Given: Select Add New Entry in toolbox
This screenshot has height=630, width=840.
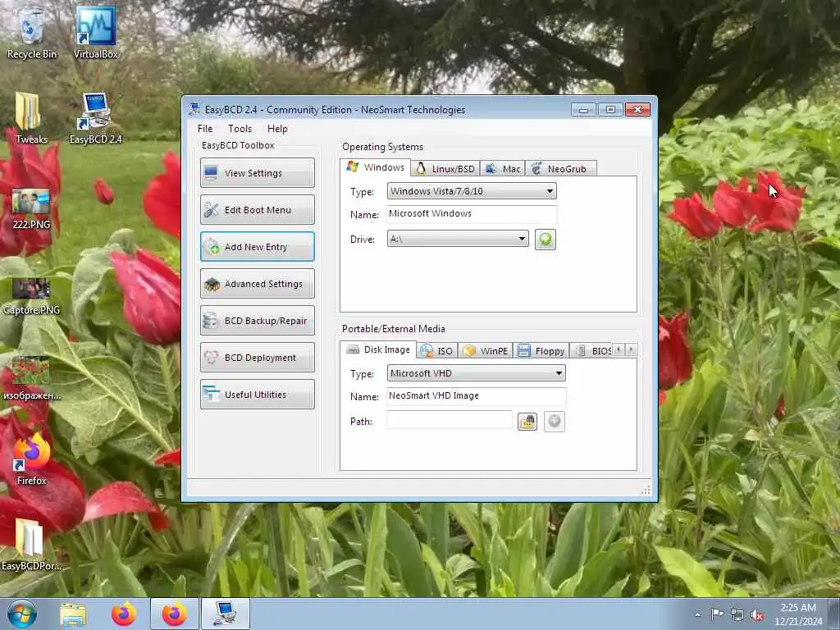Looking at the screenshot, I should [x=257, y=247].
